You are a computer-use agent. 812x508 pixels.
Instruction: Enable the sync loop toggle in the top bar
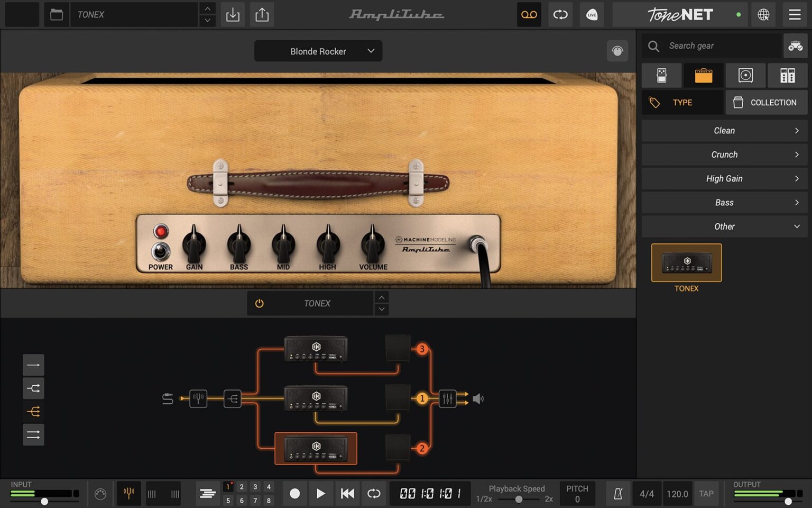tap(560, 14)
